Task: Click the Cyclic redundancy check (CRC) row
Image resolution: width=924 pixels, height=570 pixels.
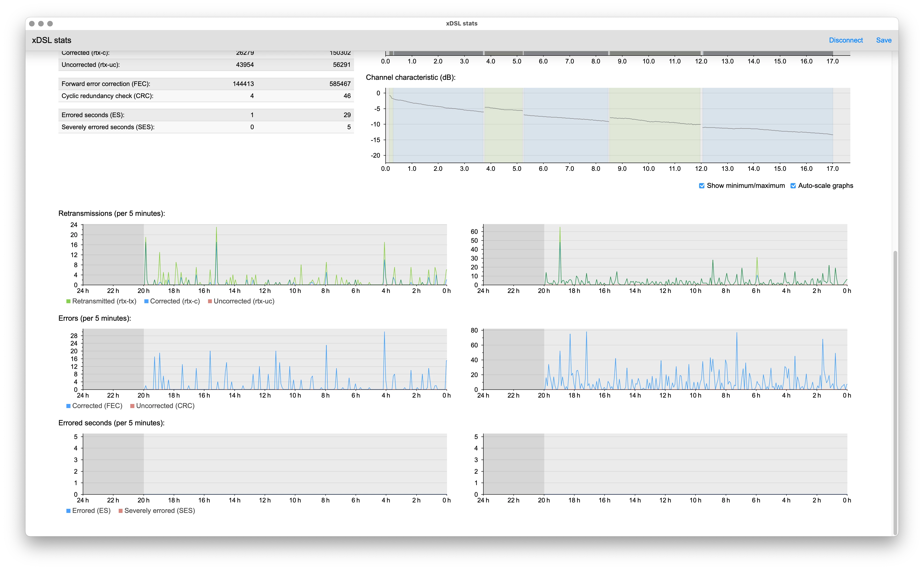Action: point(206,96)
